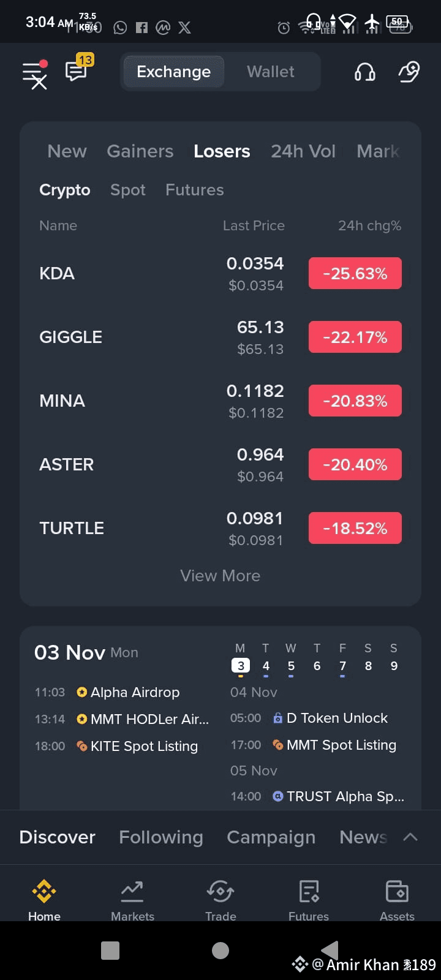Select the Spot filter tab
The image size is (441, 980).
(x=128, y=190)
